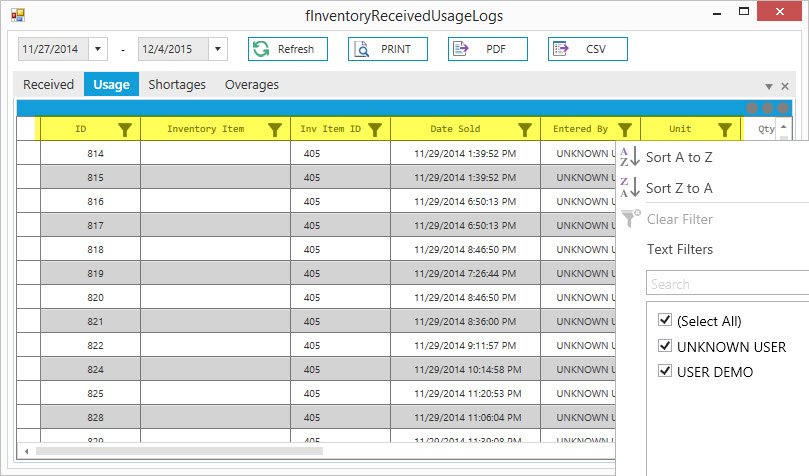Sort A to Z ascending

pos(678,157)
